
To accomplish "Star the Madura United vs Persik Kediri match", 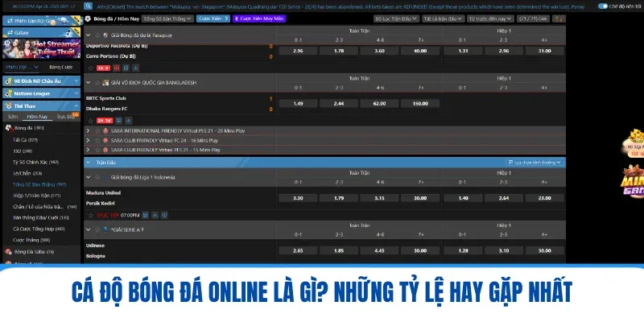I will click(91, 215).
